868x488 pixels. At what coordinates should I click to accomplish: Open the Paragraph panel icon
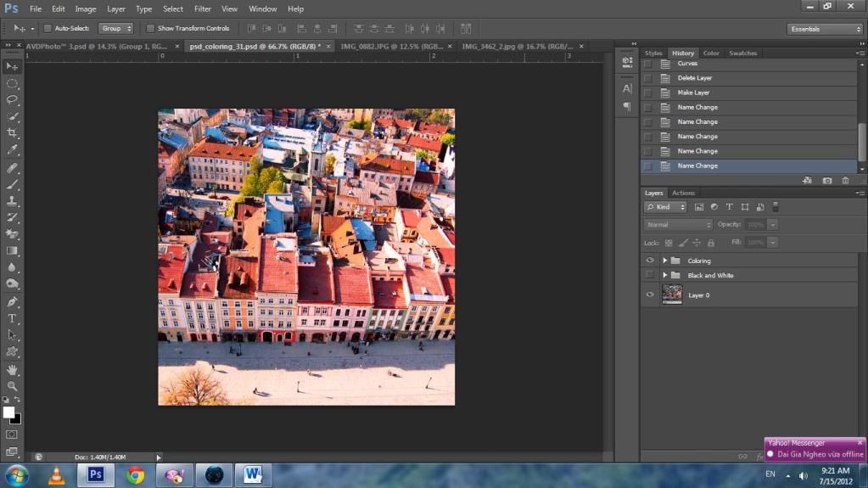627,106
